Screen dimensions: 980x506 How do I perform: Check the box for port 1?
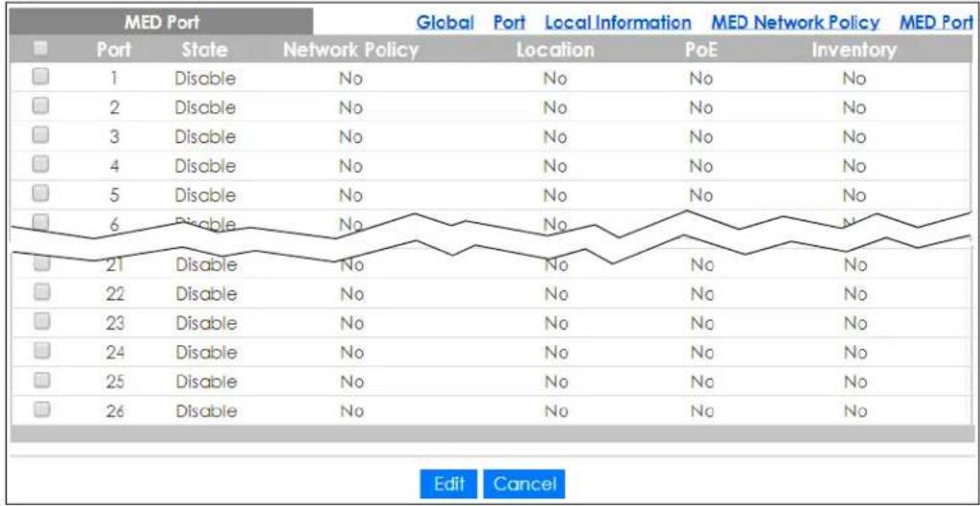click(x=40, y=77)
